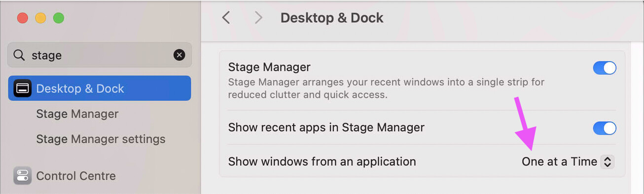This screenshot has width=644, height=194.
Task: Click the Show windows from an application label
Action: click(322, 162)
